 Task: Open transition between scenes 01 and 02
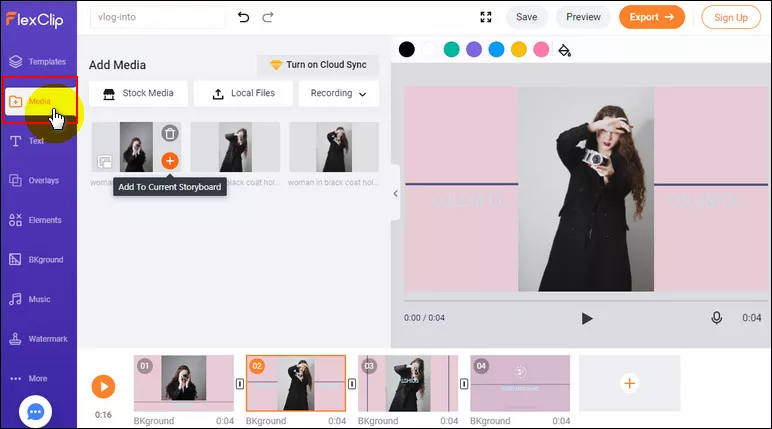tap(240, 384)
